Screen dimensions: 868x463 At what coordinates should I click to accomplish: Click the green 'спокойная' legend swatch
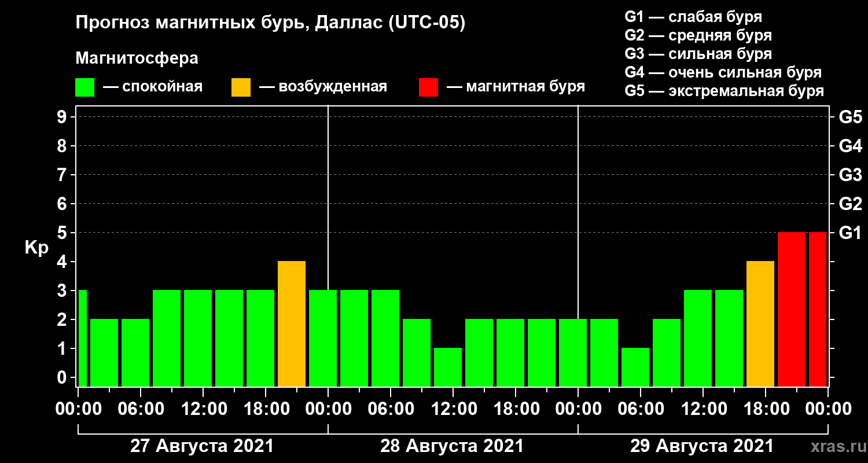pos(85,87)
